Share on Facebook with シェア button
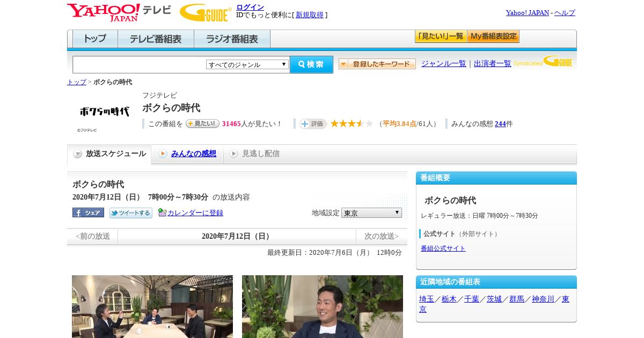 (x=88, y=212)
